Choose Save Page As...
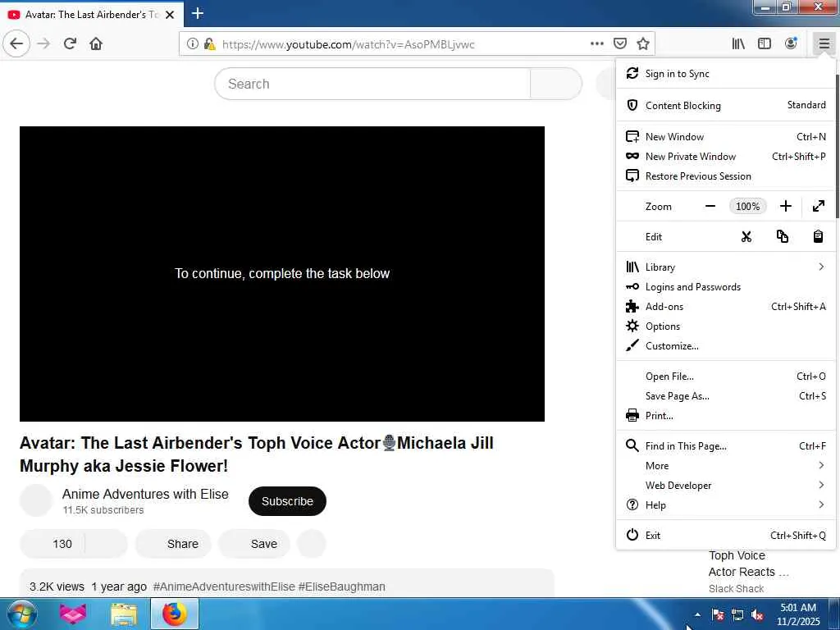 726,396
